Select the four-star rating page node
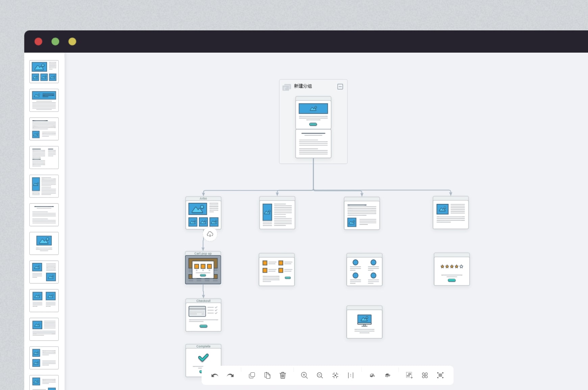 tap(451, 271)
